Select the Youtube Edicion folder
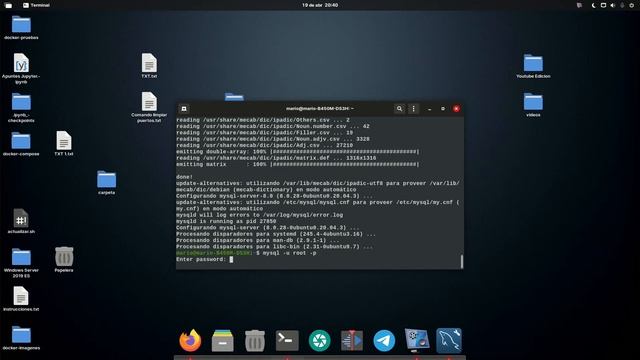The image size is (640, 360). [533, 66]
